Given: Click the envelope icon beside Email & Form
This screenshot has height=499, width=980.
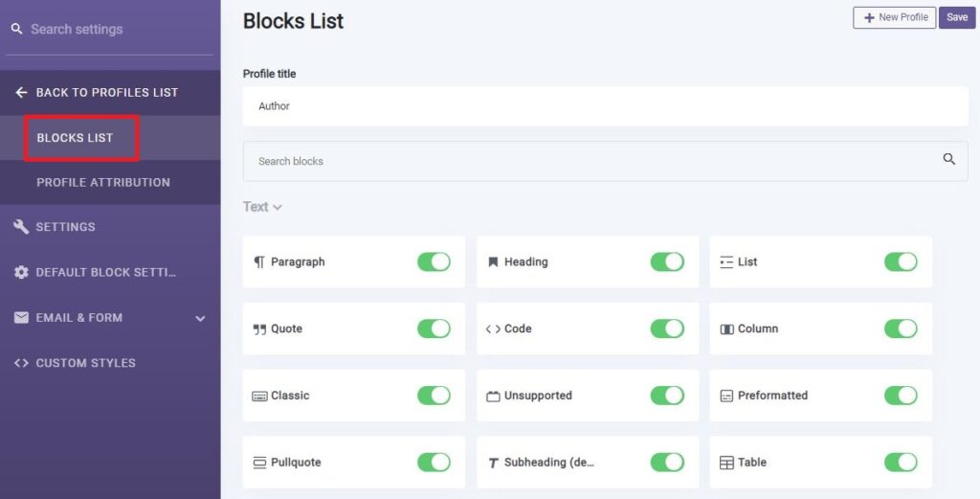Looking at the screenshot, I should [21, 318].
